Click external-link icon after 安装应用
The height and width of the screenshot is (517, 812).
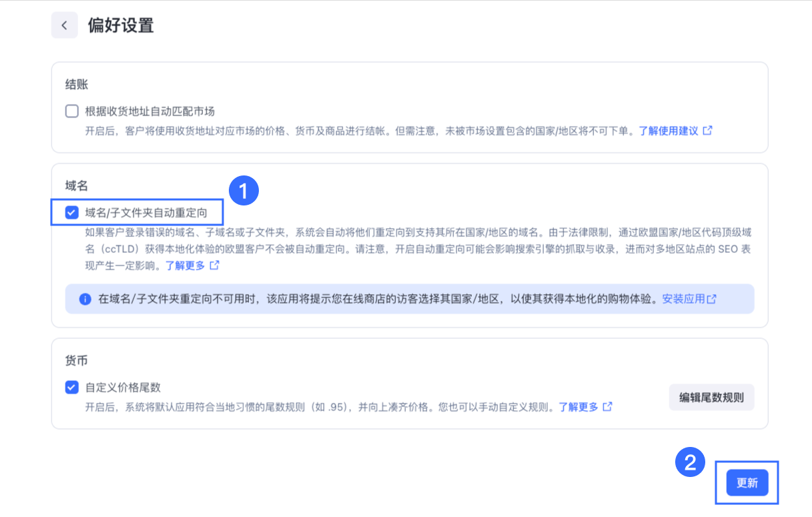(x=712, y=299)
